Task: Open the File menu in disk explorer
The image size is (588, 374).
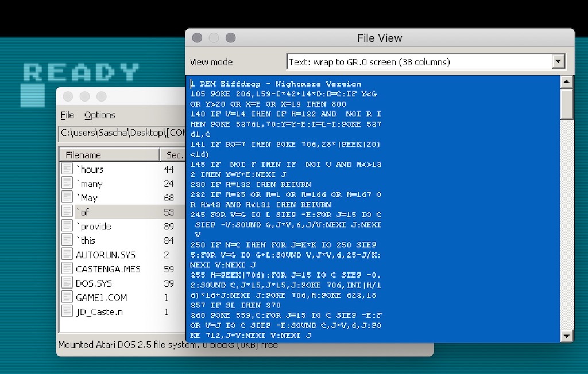Action: (x=67, y=115)
